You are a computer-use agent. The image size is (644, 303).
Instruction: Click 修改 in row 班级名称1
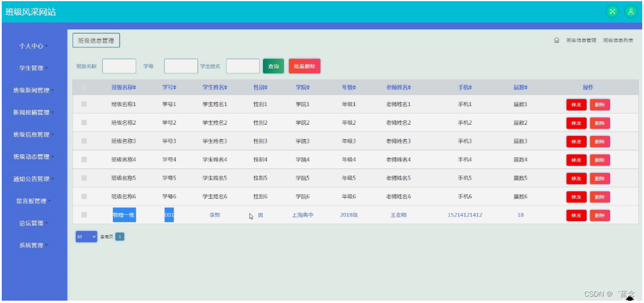click(576, 105)
